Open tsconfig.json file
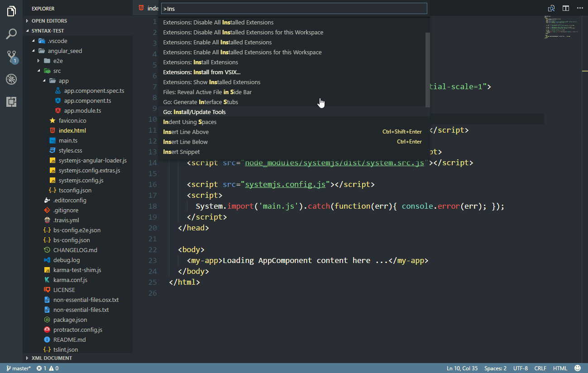The width and height of the screenshot is (588, 373). [x=75, y=190]
